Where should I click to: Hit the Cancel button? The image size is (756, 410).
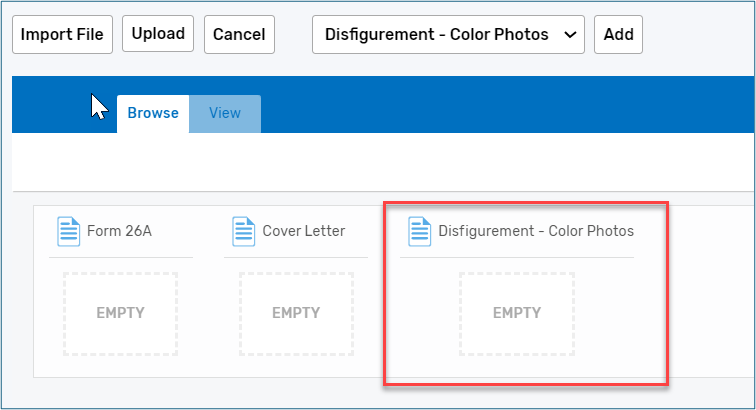pos(239,35)
